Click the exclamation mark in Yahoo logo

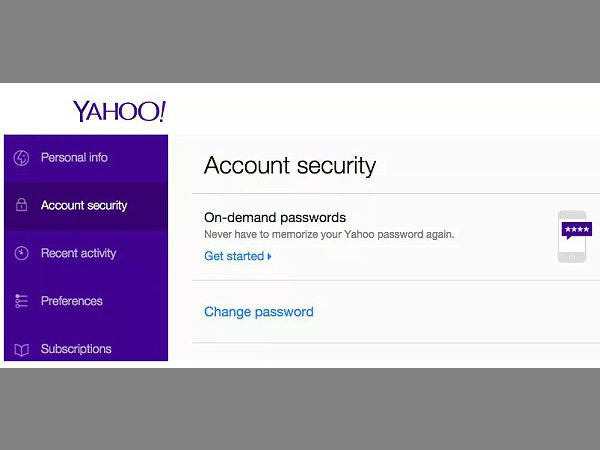pos(161,110)
